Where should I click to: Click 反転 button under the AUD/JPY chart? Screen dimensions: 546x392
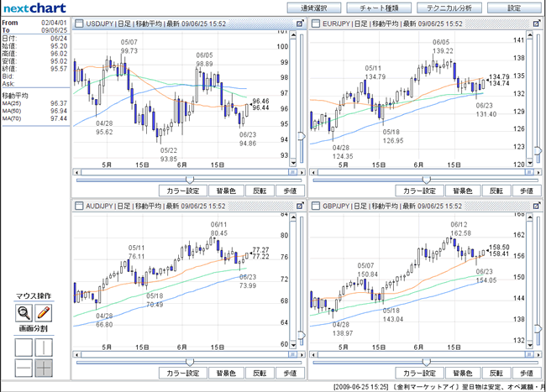[x=260, y=373]
